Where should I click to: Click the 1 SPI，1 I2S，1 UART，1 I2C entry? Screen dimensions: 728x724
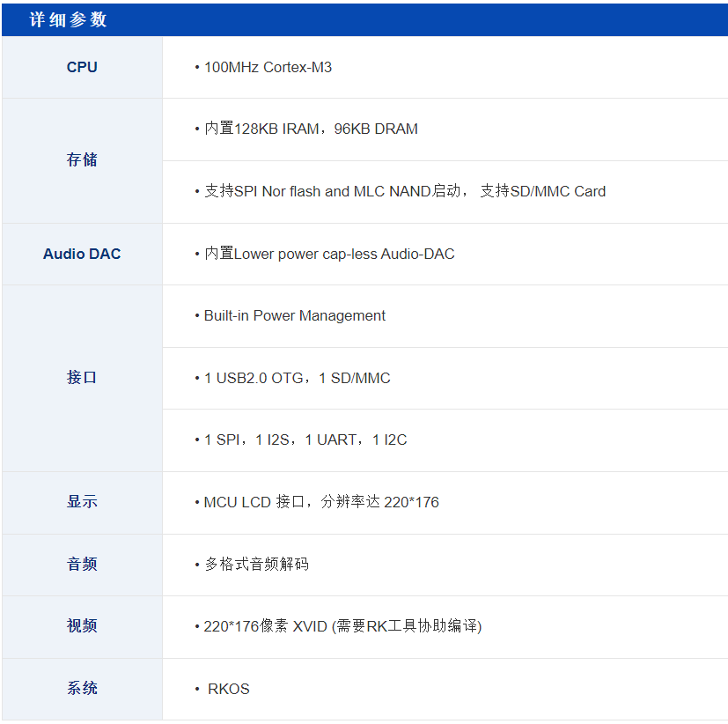[x=305, y=440]
